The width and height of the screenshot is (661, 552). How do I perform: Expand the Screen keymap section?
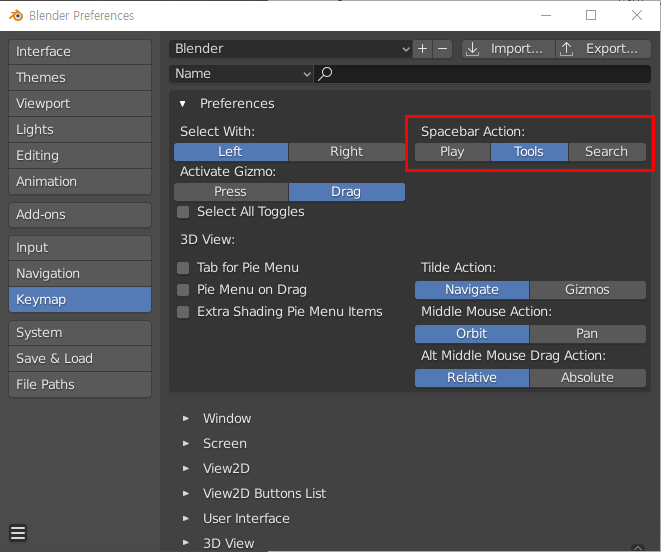coord(186,443)
